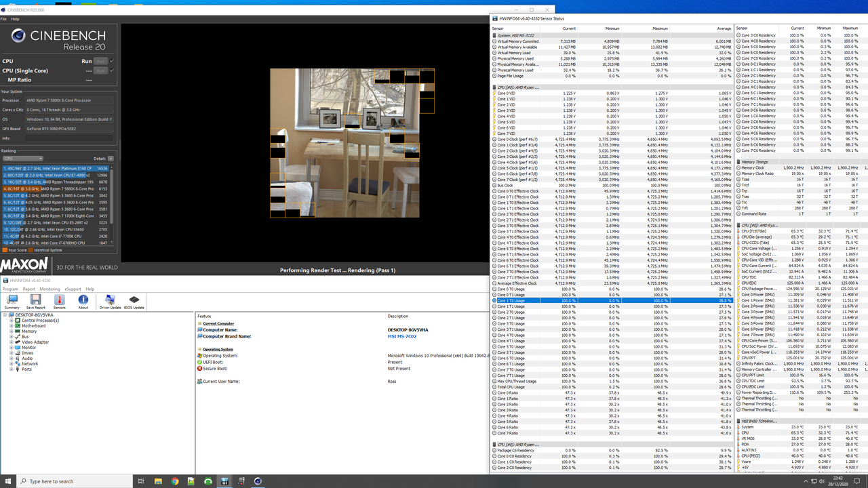868x488 pixels.
Task: Launch Driver Update from HWiNFO toolbar
Action: (110, 302)
